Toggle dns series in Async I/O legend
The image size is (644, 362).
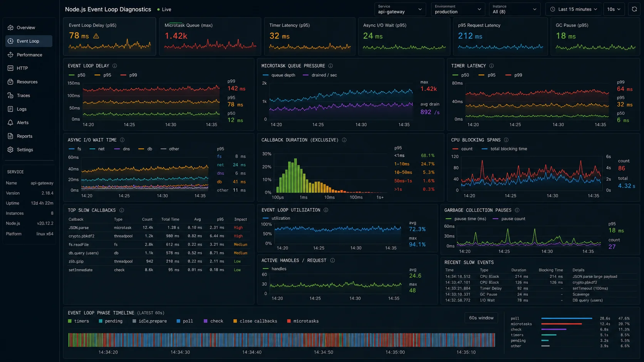coord(122,149)
